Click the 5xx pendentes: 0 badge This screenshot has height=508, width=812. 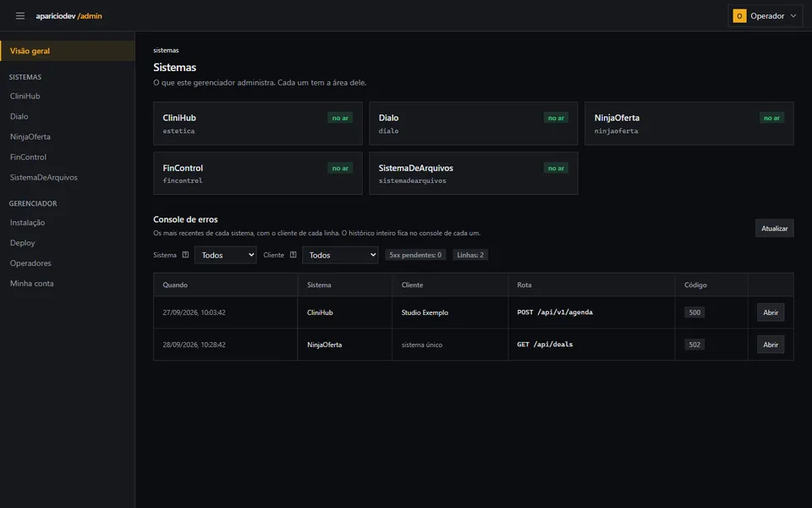tap(415, 255)
